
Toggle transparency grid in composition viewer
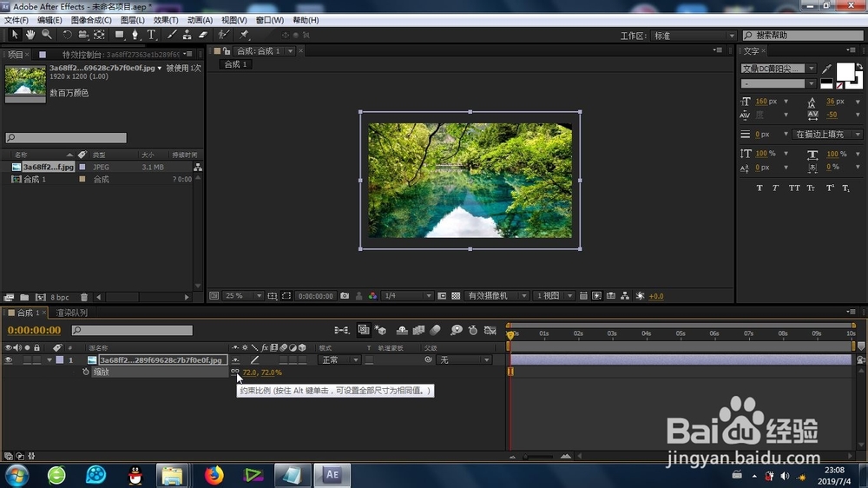456,296
